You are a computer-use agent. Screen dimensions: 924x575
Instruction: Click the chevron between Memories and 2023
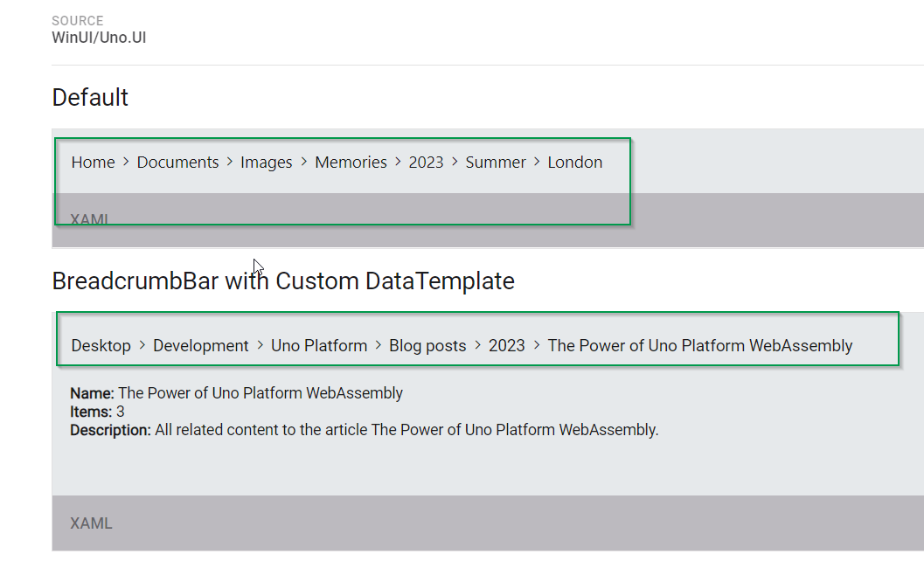pyautogui.click(x=398, y=162)
